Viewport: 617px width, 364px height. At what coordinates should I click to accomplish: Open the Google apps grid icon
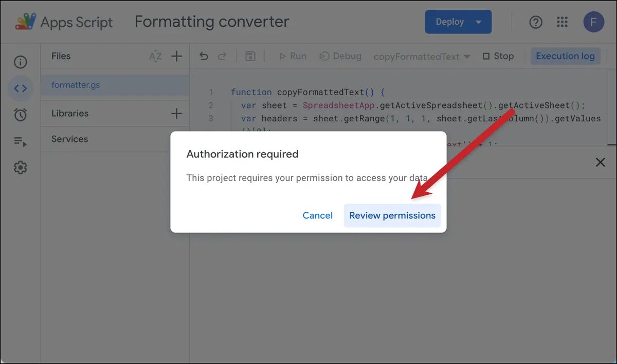point(562,22)
